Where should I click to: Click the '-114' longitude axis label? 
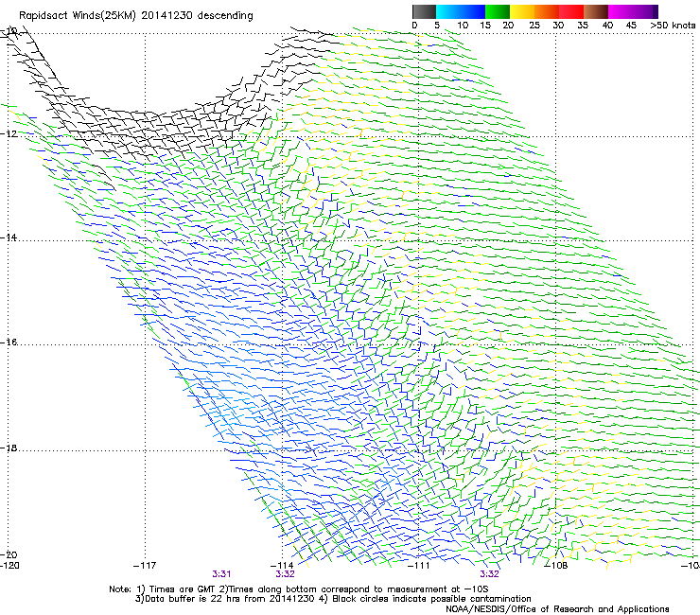coord(283,566)
